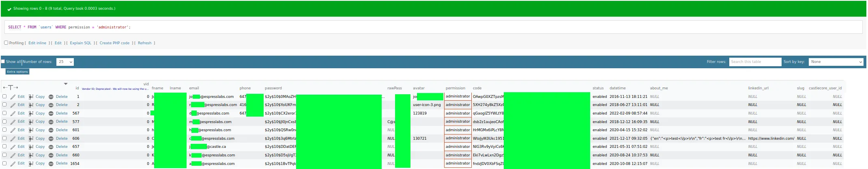
Task: Click the delete minus icon for row id 2
Action: click(51, 105)
